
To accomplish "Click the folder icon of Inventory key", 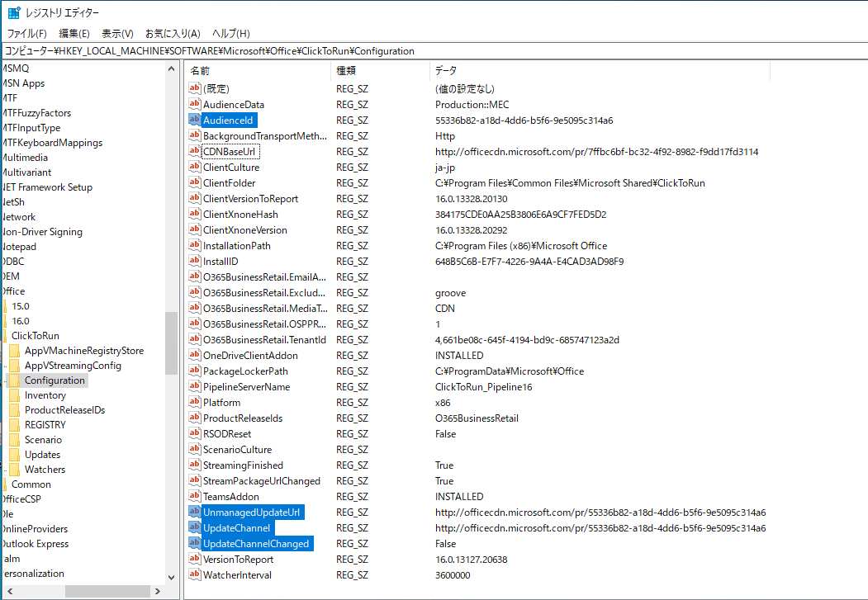I will (14, 395).
